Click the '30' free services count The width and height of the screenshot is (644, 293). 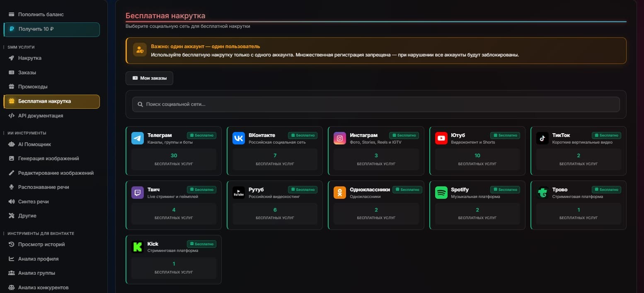[174, 156]
